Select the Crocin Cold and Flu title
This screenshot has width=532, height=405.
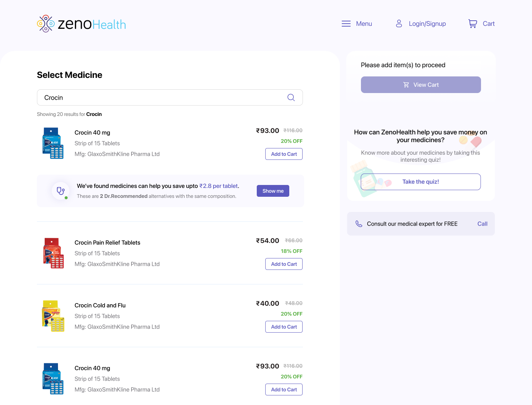coord(100,305)
